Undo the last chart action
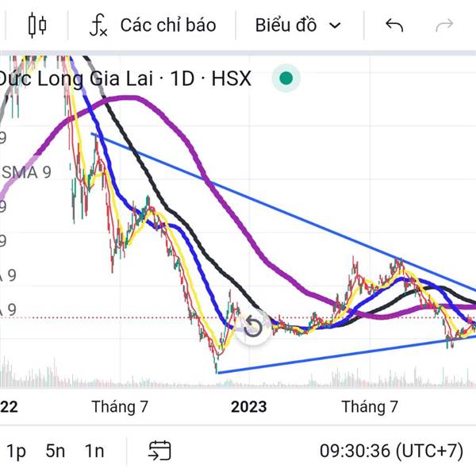Image resolution: width=476 pixels, height=476 pixels. click(394, 25)
